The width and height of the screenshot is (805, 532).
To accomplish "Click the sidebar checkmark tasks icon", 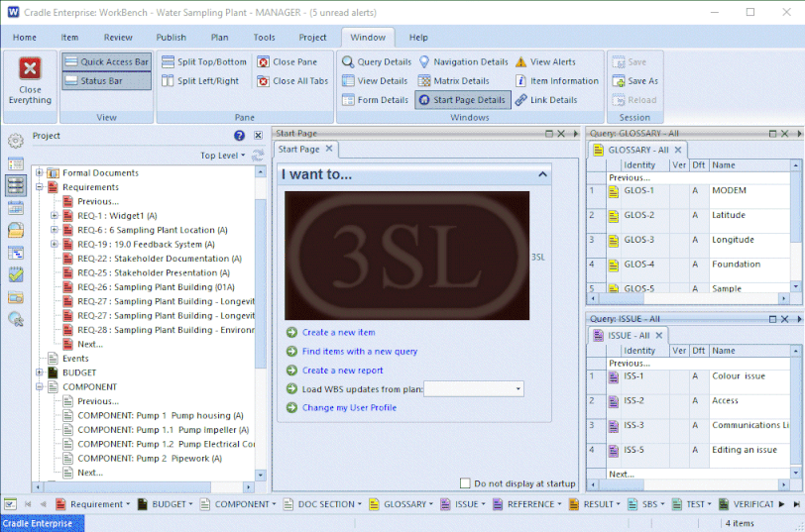I will point(16,275).
